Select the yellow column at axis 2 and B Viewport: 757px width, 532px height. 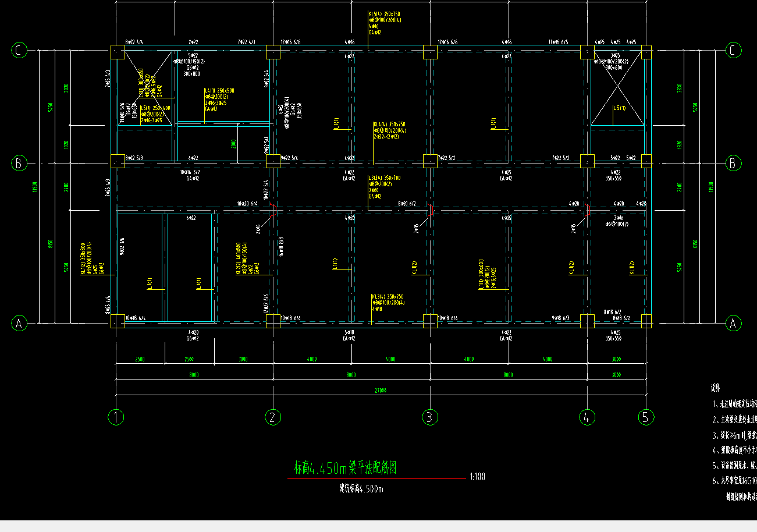click(273, 161)
